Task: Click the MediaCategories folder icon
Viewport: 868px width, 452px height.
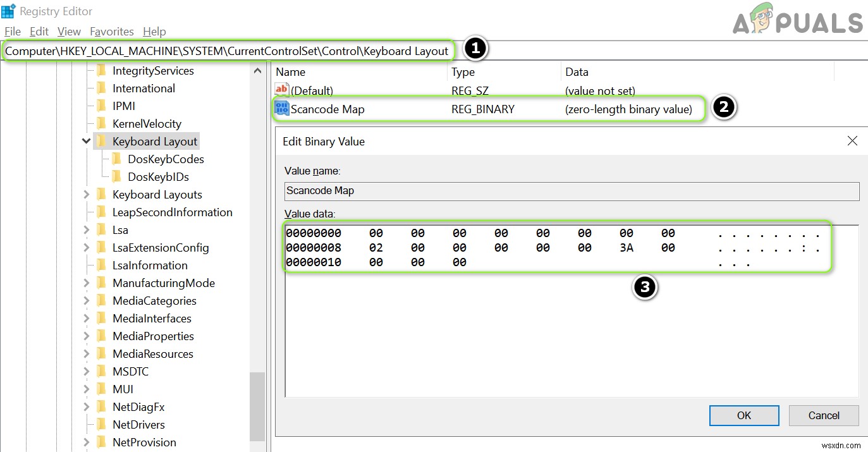Action: [102, 301]
